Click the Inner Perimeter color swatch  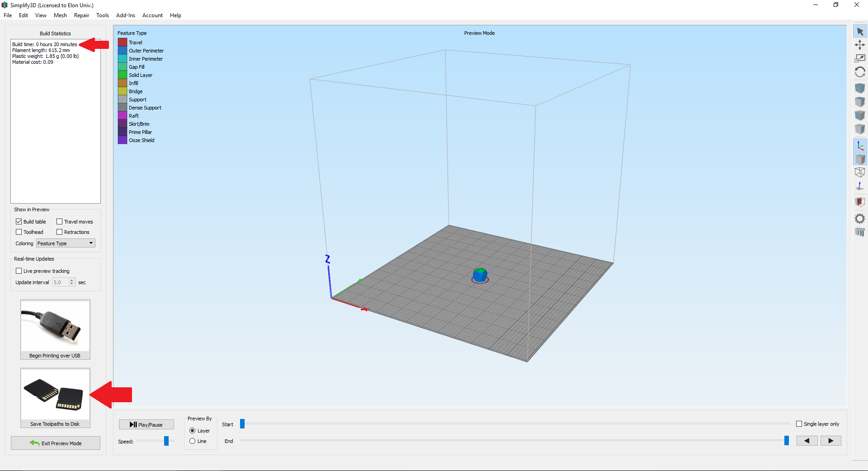[x=123, y=58]
